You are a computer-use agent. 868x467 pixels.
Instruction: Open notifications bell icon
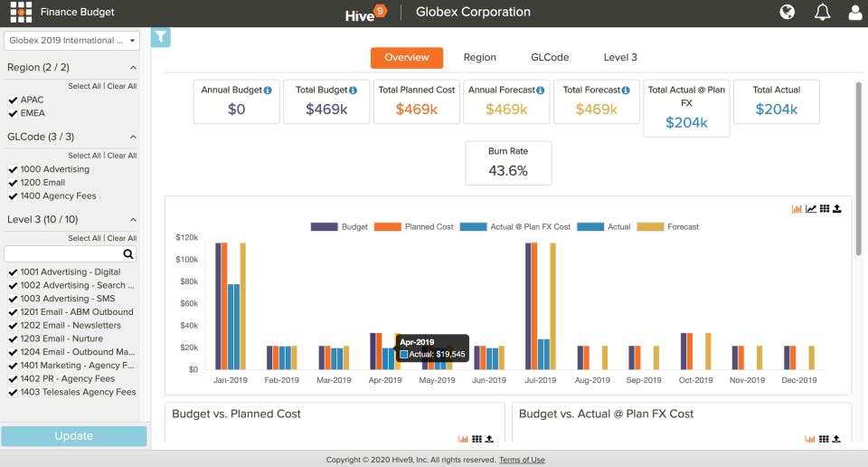point(822,12)
